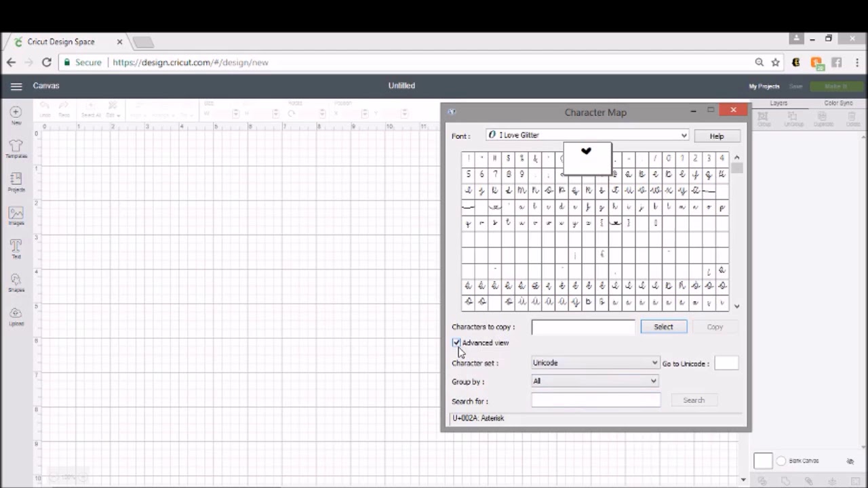Click the Copy button in Character Map
This screenshot has height=488, width=868.
coord(715,327)
